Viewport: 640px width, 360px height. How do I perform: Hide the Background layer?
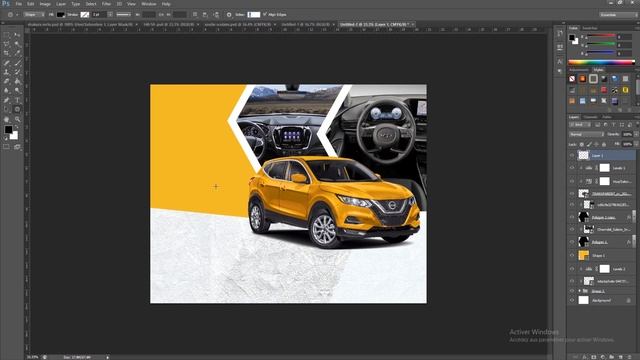pyautogui.click(x=572, y=300)
